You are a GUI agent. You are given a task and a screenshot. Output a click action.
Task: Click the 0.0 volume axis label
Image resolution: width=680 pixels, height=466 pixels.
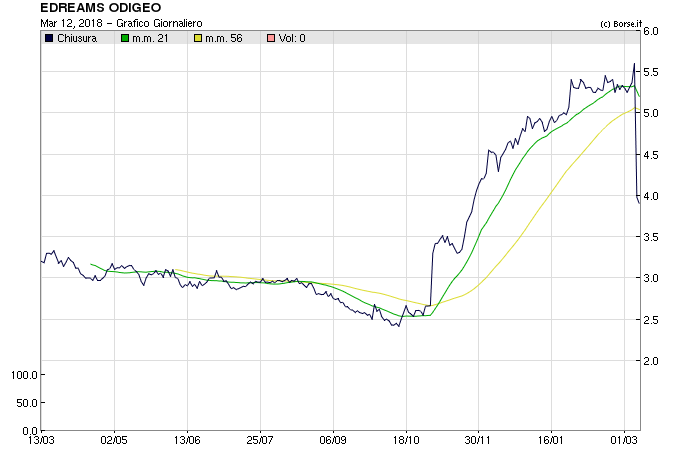click(30, 431)
